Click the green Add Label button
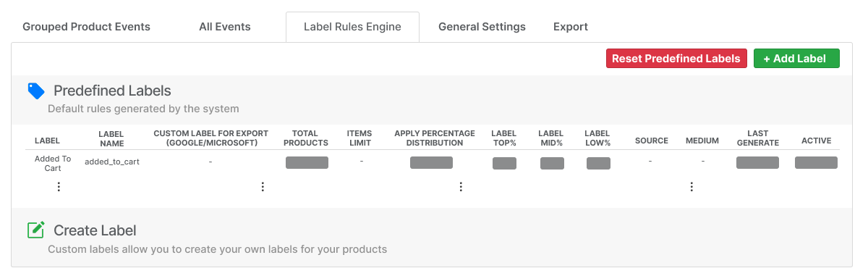Viewport: 868px width, 276px height. click(796, 59)
